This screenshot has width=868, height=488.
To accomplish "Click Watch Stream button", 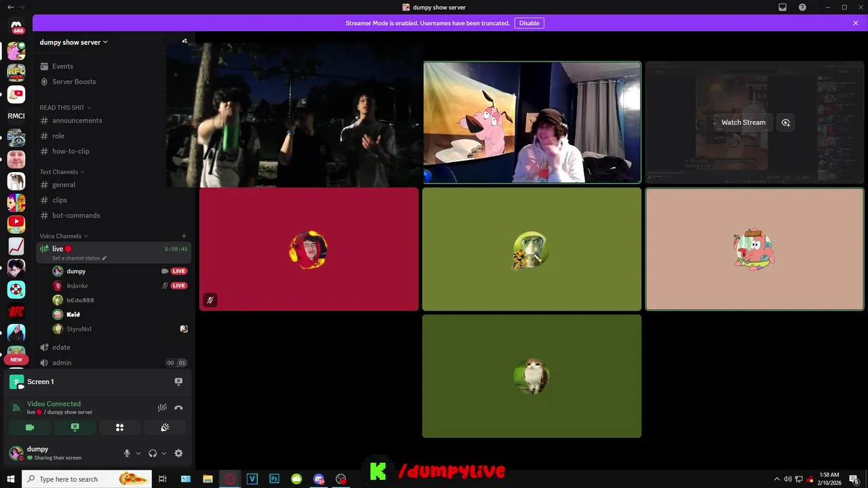I will click(x=743, y=123).
